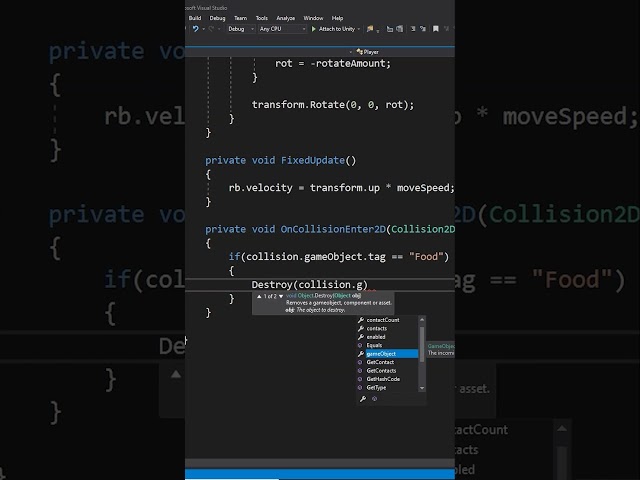The height and width of the screenshot is (480, 640).
Task: Click the transform.Rotate(0, 0, rot) line
Action: 333,105
